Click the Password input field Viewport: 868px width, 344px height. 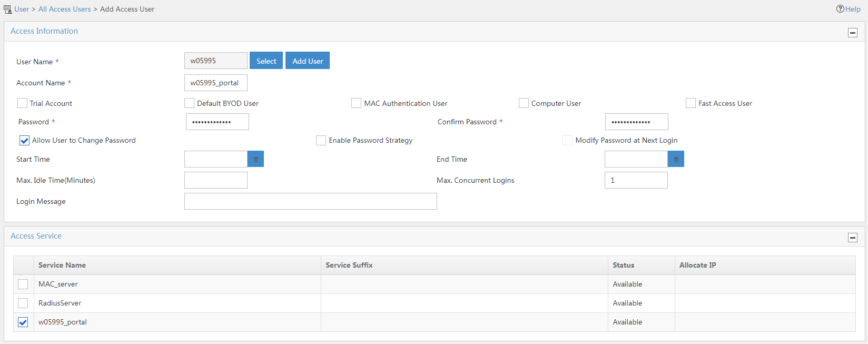click(218, 122)
